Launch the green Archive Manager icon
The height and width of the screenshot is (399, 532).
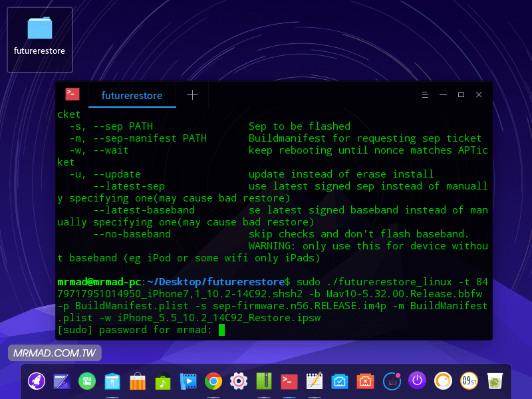[264, 380]
